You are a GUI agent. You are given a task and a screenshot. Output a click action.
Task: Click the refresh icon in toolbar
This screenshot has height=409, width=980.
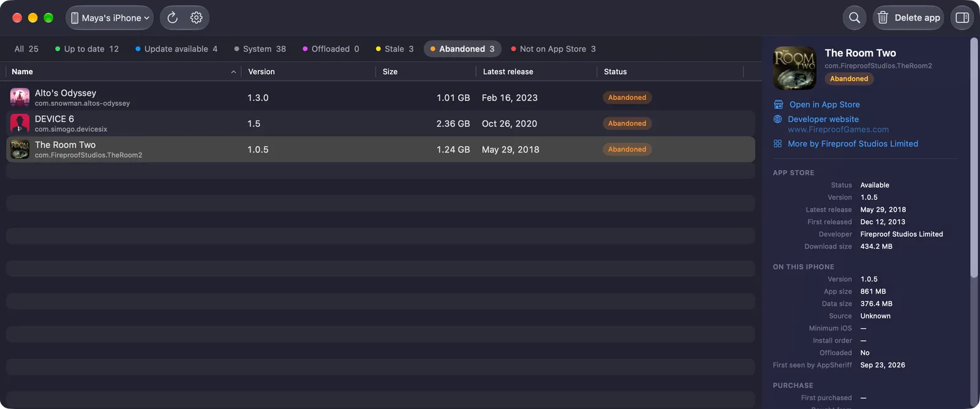pos(173,18)
